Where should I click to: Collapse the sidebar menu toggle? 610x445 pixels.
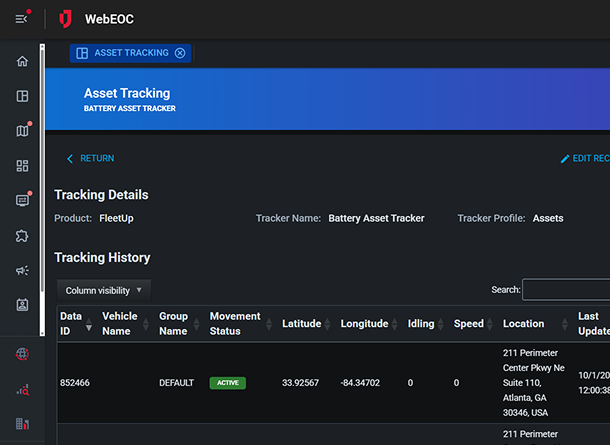(x=21, y=19)
